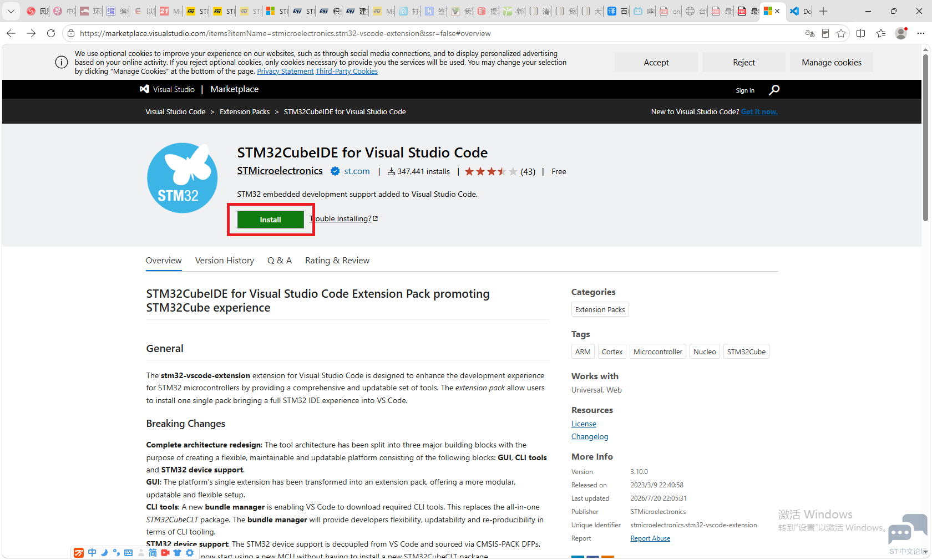Screen dimensions: 932x560
Task: Accept optional cookies
Action: (x=656, y=62)
